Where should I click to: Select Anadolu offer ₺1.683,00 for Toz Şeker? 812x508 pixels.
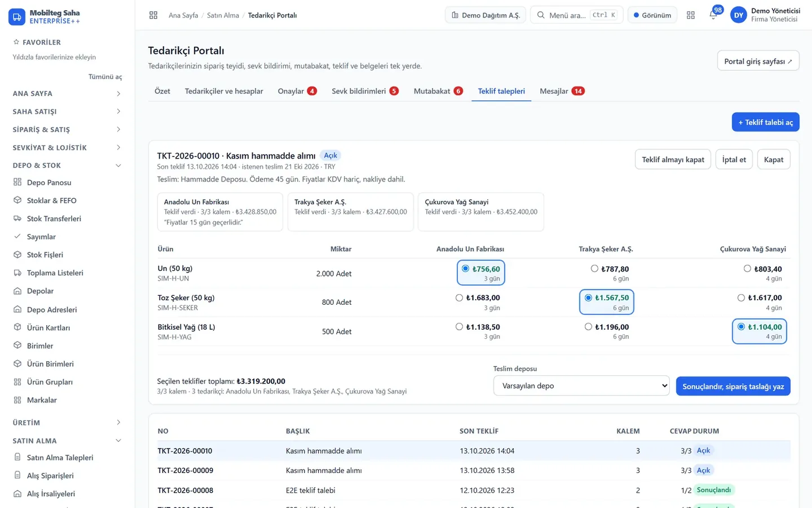pos(459,297)
